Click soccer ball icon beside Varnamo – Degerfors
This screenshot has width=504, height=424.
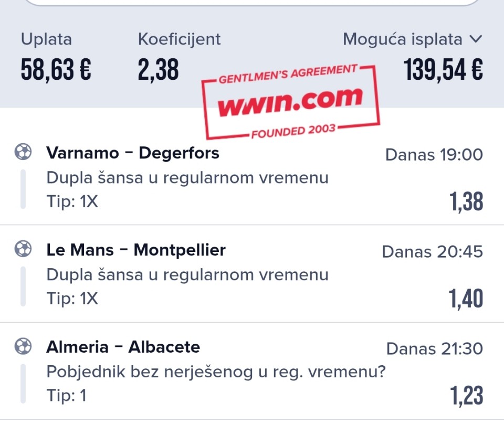[x=23, y=152]
